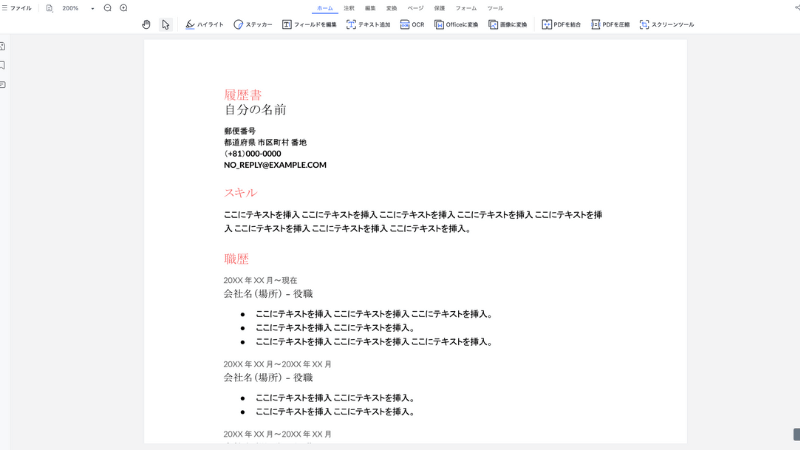The width and height of the screenshot is (800, 450).
Task: Select the arrow Select tool
Action: [165, 24]
